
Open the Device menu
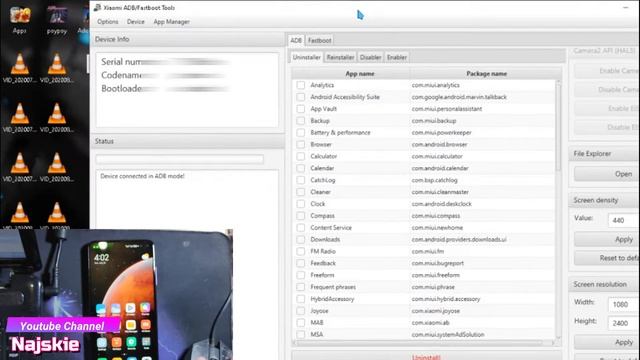coord(136,22)
